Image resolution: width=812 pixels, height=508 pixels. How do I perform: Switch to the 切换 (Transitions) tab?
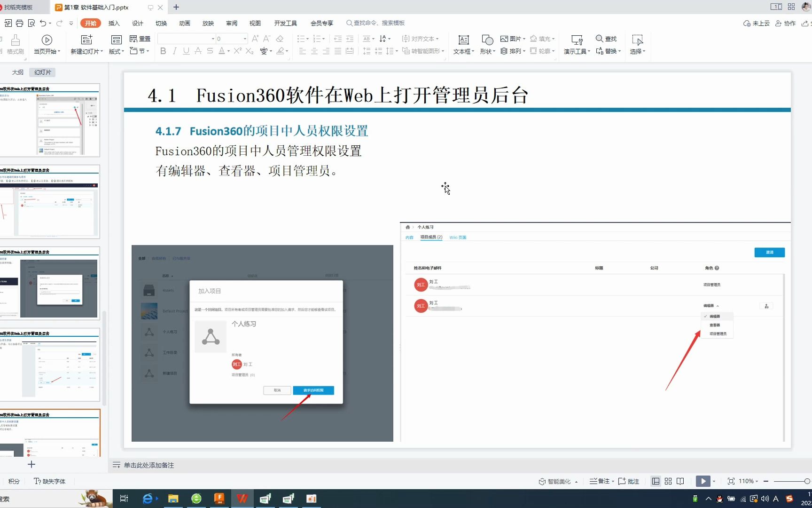[161, 23]
